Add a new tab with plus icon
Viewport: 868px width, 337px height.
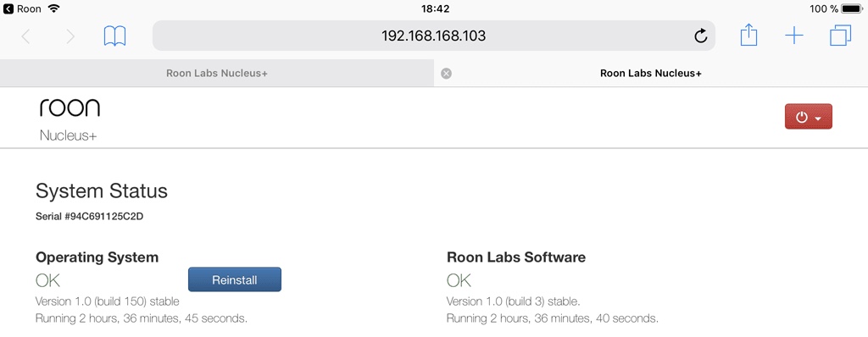coord(793,36)
